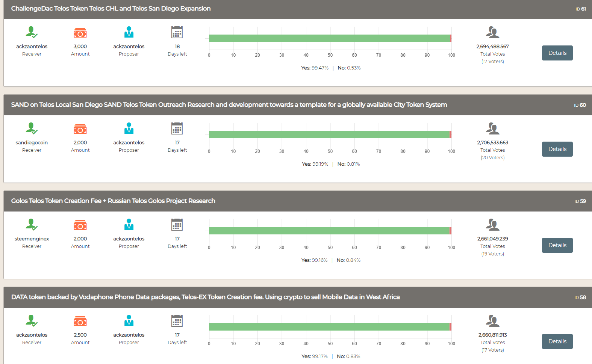Click the vote progress bar of proposal ID 60
The image size is (592, 364).
330,134
